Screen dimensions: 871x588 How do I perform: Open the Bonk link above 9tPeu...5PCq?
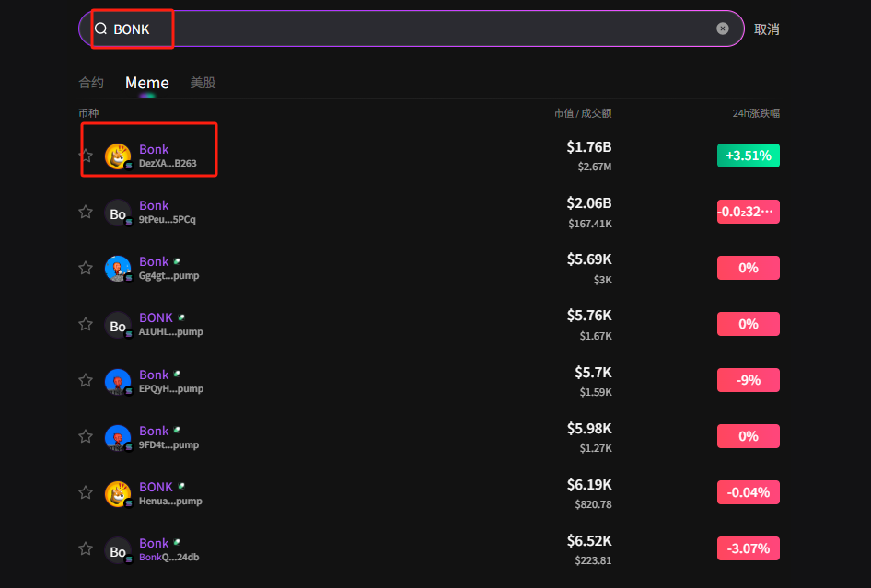click(x=154, y=205)
